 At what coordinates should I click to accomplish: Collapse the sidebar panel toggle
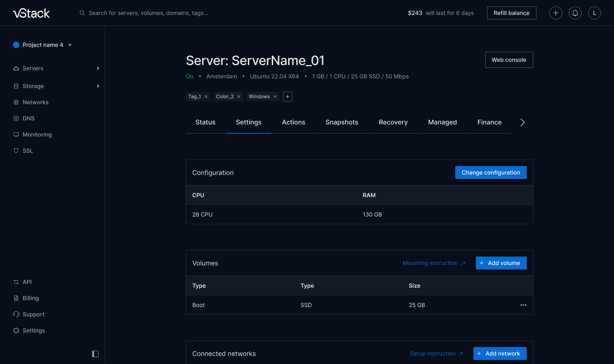coord(95,354)
